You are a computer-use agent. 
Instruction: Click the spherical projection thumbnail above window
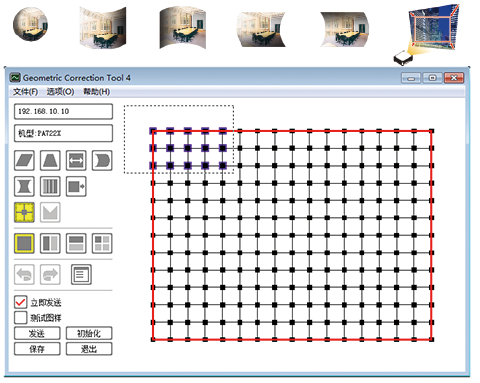30,25
